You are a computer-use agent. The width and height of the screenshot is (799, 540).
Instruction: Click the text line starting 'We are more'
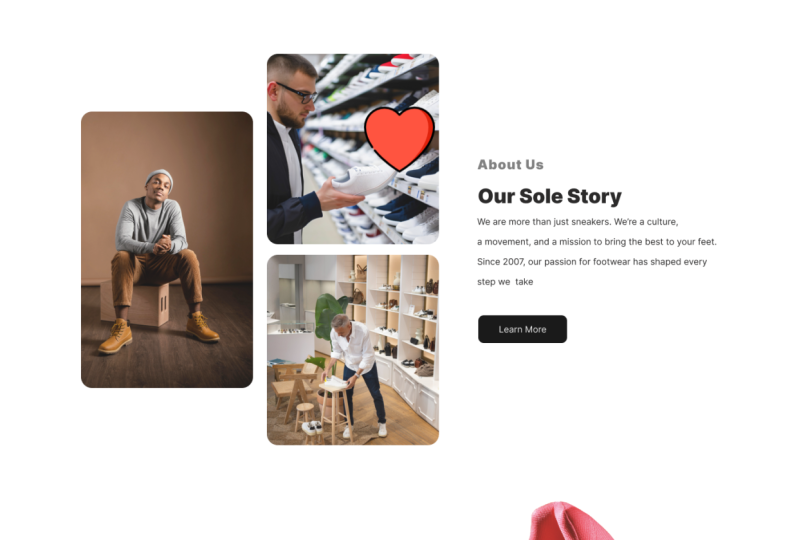577,222
